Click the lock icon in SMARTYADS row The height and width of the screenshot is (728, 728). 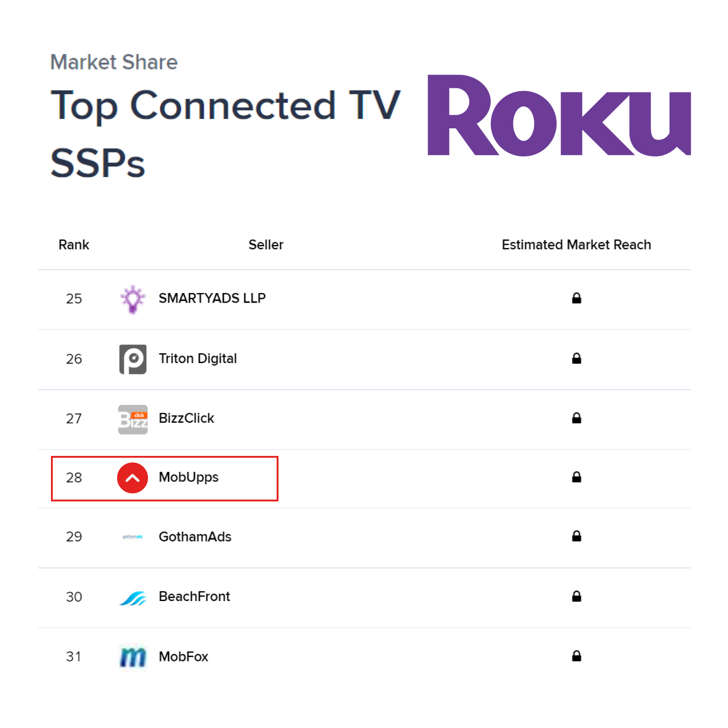576,298
